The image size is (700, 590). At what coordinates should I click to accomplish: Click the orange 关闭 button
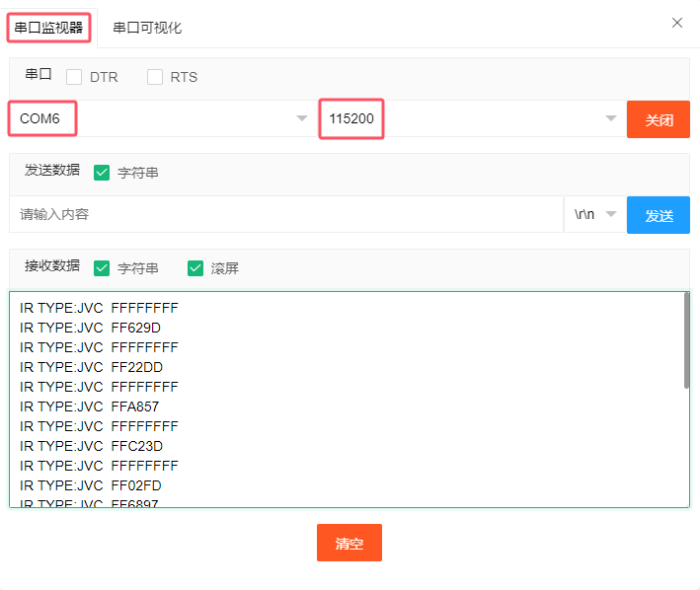click(659, 119)
